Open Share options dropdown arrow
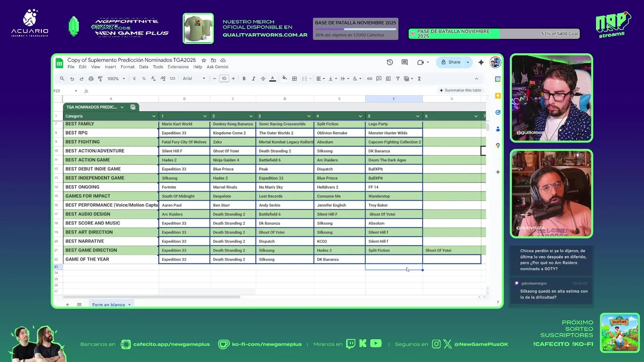Screen dimensions: 644x362 coord(467,62)
